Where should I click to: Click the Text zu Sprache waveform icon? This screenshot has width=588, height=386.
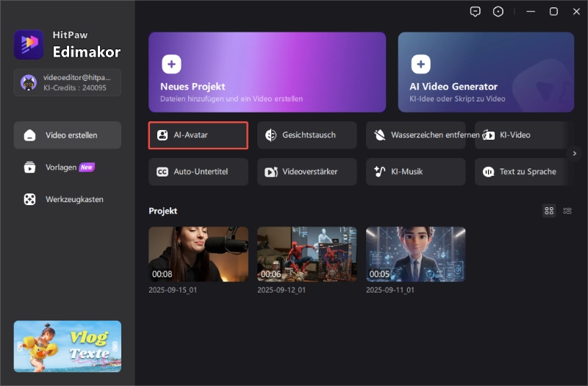(x=488, y=172)
